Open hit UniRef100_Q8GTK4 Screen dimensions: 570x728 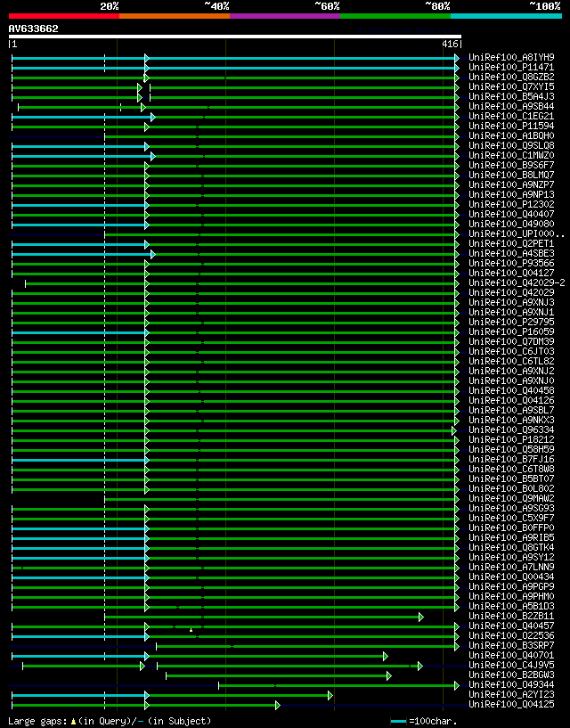coord(511,548)
